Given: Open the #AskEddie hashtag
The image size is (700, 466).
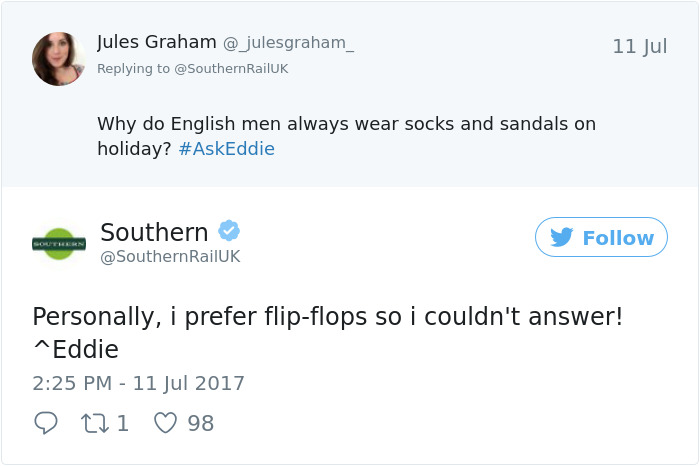Looking at the screenshot, I should click(x=226, y=149).
